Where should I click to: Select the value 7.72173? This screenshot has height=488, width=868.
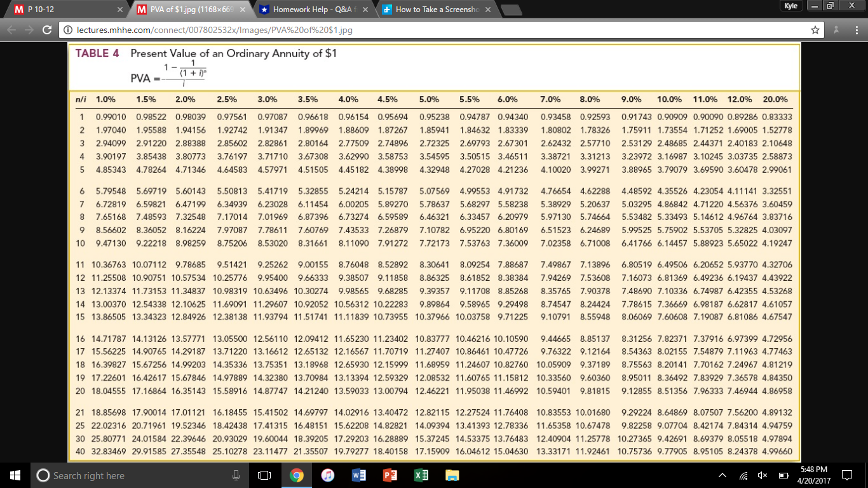[x=434, y=243]
